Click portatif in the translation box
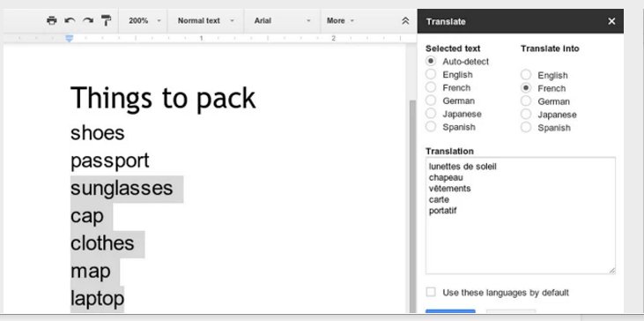644x321 pixels. coord(443,211)
